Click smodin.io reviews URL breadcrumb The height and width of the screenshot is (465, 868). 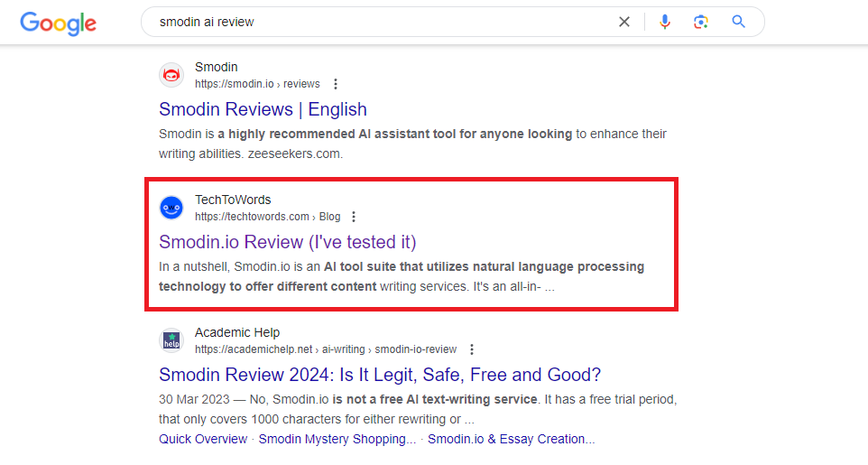click(x=257, y=84)
